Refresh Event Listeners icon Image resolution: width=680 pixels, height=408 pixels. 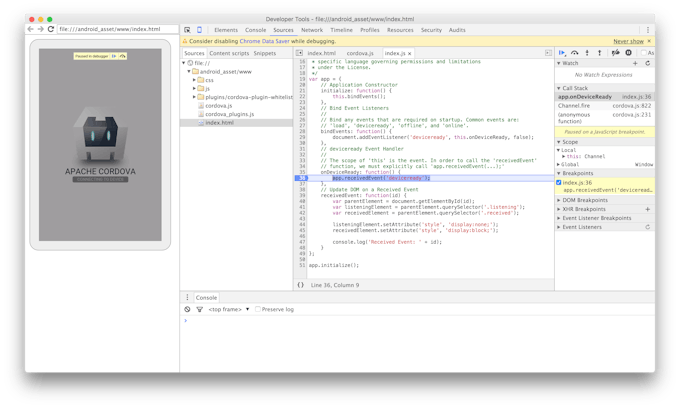tap(648, 227)
